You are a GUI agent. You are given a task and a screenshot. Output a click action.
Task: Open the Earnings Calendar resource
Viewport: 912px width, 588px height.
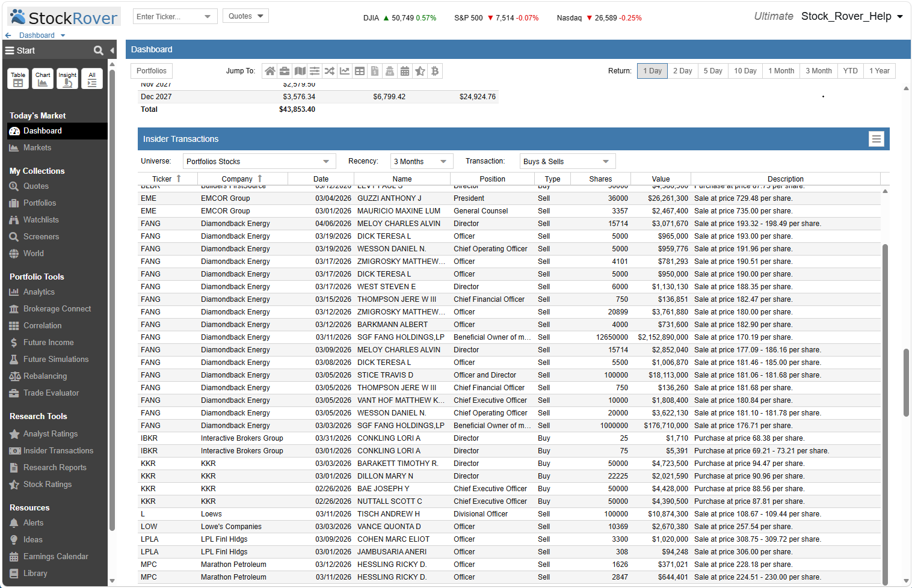coord(55,557)
